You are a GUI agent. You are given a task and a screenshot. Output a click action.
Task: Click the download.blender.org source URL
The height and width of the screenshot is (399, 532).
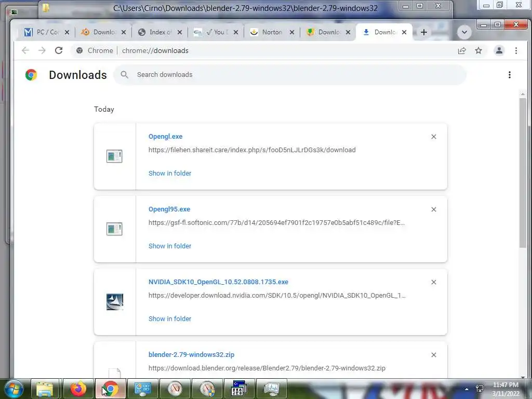click(267, 368)
